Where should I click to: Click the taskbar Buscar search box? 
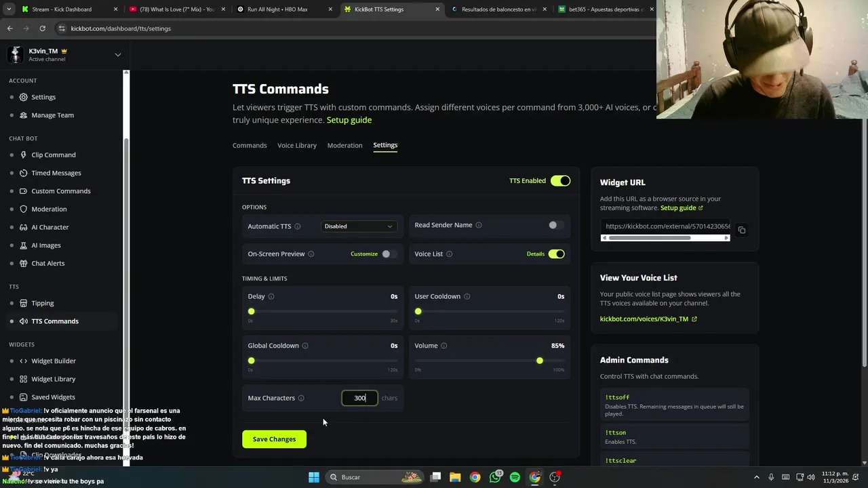pos(374,477)
